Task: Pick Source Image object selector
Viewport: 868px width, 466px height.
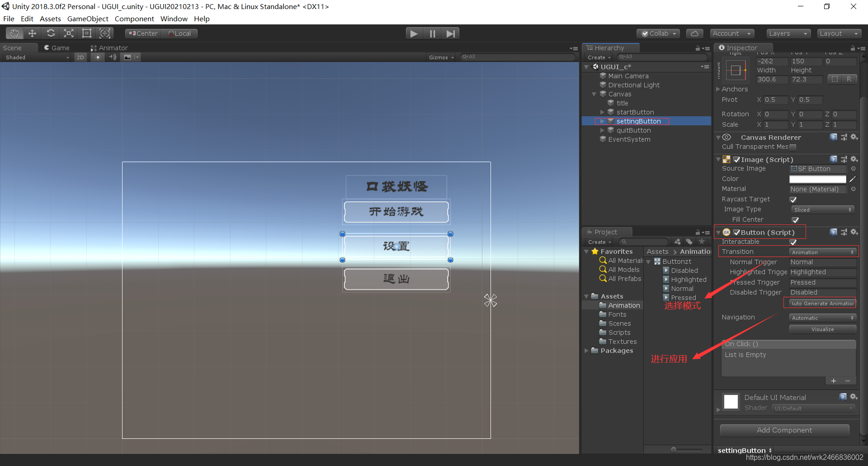Action: pyautogui.click(x=853, y=169)
